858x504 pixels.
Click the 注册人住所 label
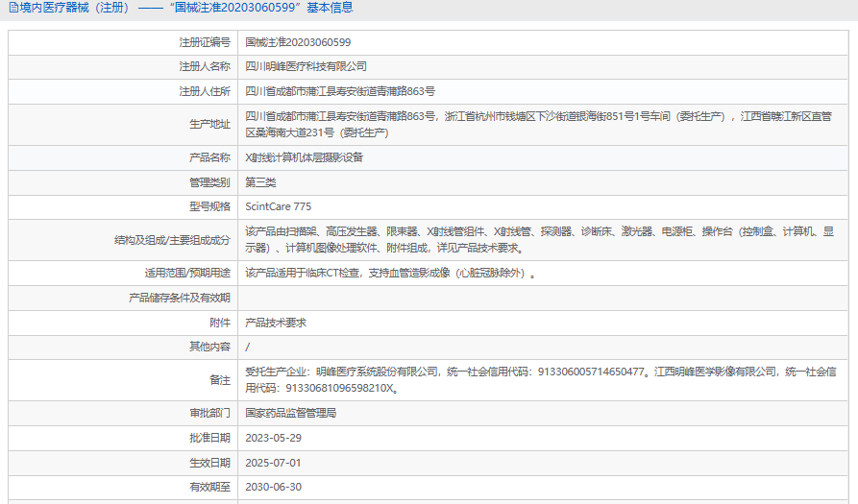point(205,91)
